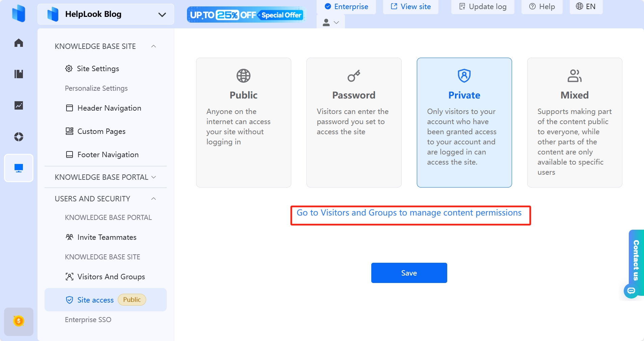Open the account avatar dropdown

pyautogui.click(x=330, y=22)
